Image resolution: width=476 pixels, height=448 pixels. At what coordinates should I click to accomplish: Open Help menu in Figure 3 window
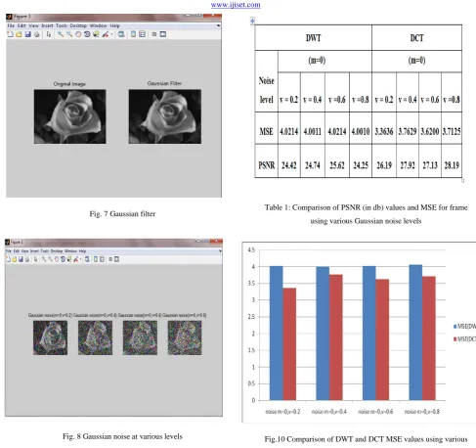point(114,25)
